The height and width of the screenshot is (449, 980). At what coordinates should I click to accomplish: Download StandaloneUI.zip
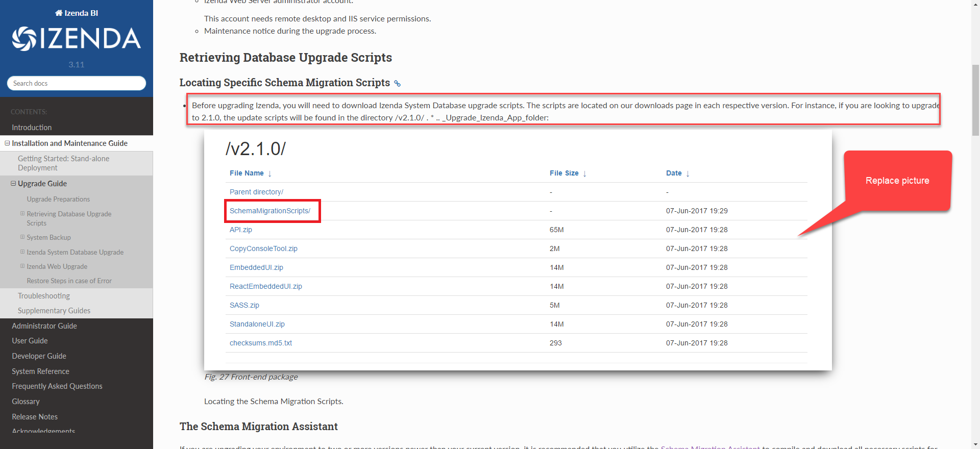pos(257,324)
